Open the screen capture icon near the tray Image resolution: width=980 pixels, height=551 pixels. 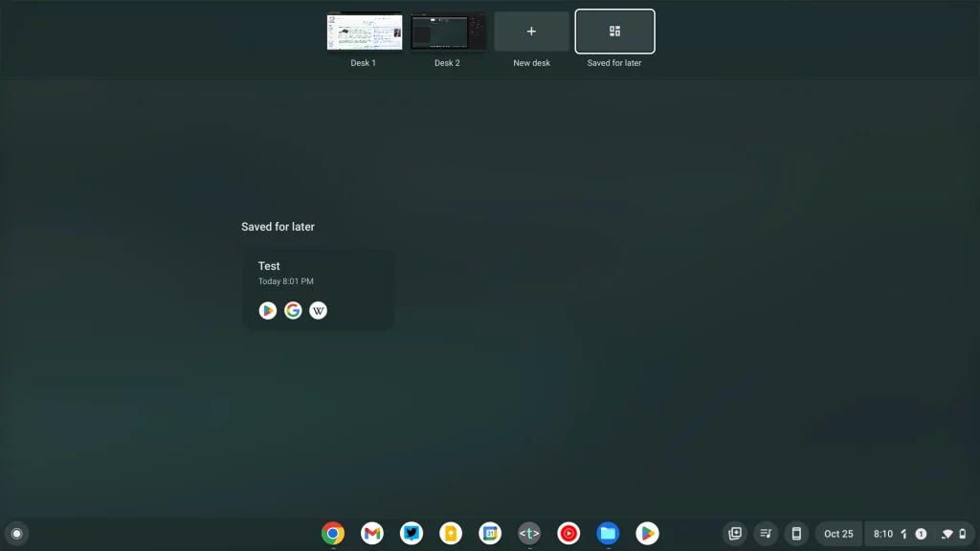tap(733, 533)
